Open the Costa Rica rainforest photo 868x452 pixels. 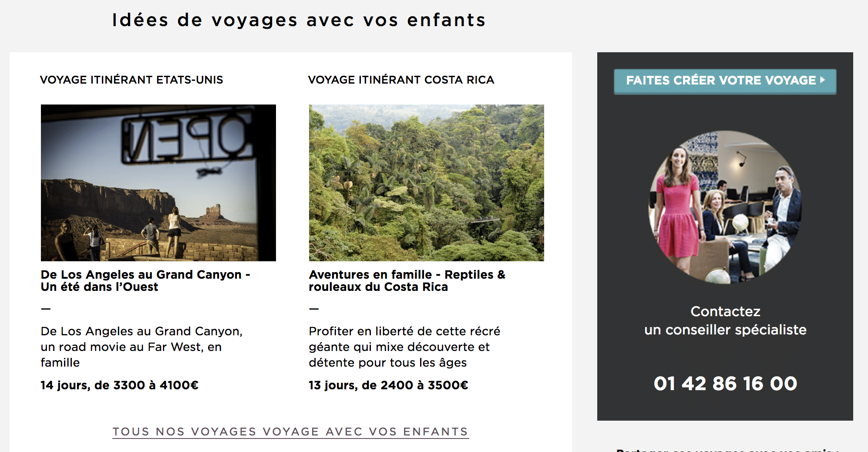(x=427, y=183)
